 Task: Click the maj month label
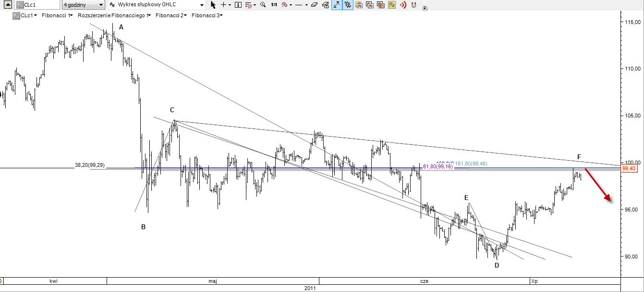(213, 281)
